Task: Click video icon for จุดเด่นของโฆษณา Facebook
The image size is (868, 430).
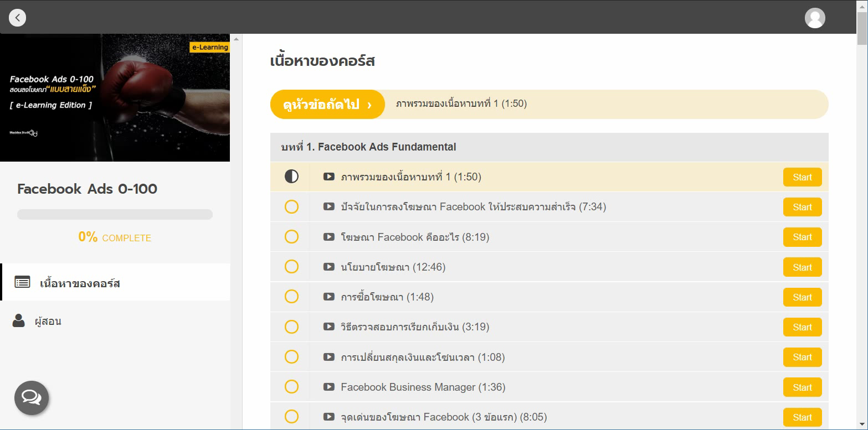Action: click(x=329, y=417)
